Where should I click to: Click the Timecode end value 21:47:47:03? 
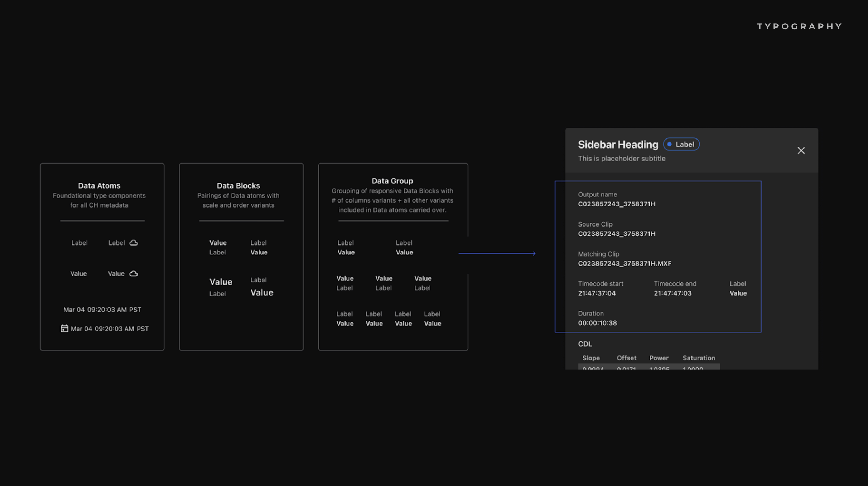pyautogui.click(x=672, y=293)
